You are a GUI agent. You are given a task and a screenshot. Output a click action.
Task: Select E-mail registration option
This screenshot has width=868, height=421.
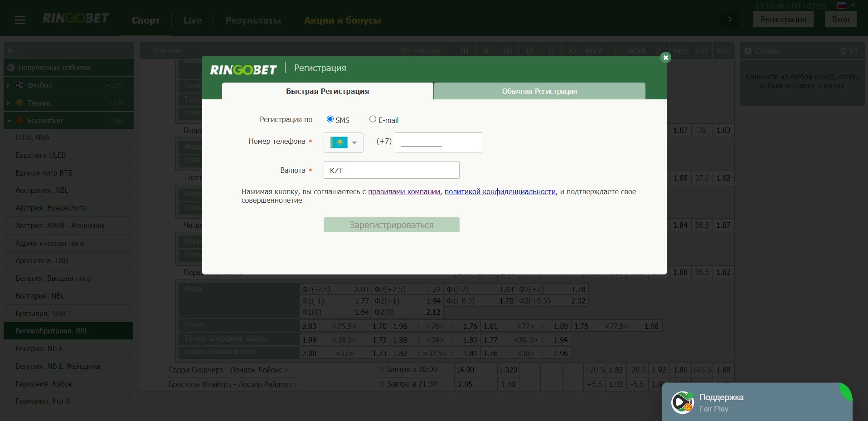pos(373,119)
